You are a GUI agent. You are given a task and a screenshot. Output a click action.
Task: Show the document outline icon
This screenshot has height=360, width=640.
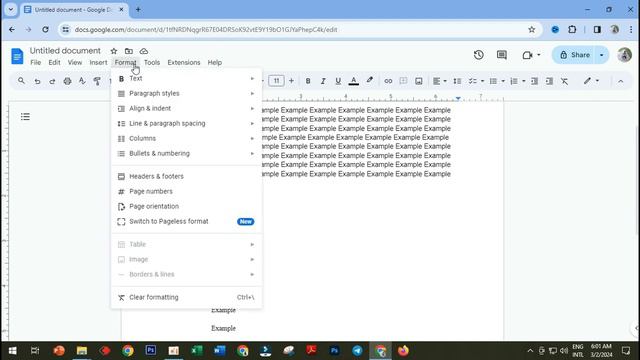25,117
